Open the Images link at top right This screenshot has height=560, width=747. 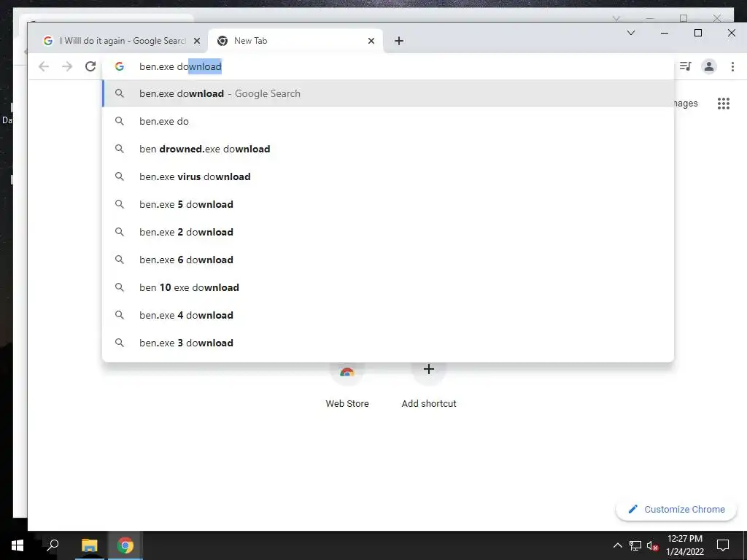(686, 104)
